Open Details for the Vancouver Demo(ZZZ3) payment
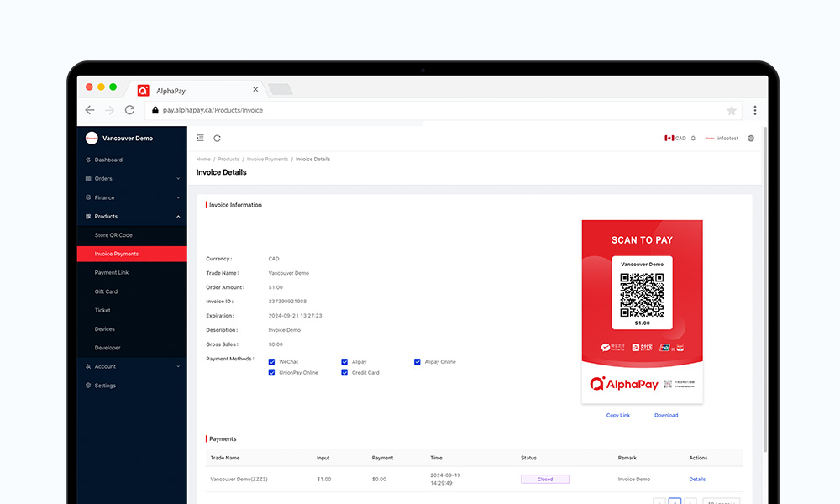The height and width of the screenshot is (504, 840). [x=697, y=480]
